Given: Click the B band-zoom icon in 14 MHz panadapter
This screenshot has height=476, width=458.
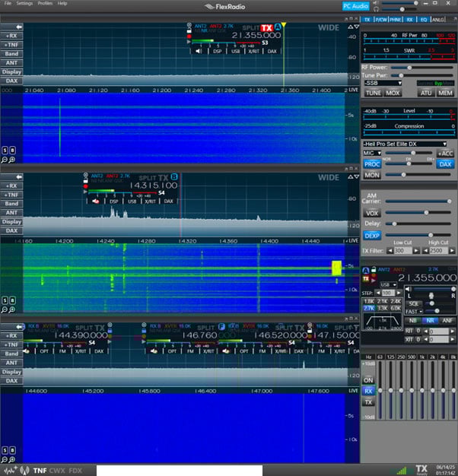Looking at the screenshot, I should pyautogui.click(x=12, y=300).
